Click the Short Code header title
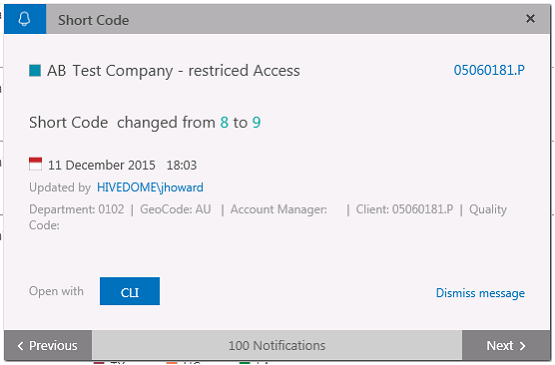The height and width of the screenshot is (365, 555). point(93,20)
